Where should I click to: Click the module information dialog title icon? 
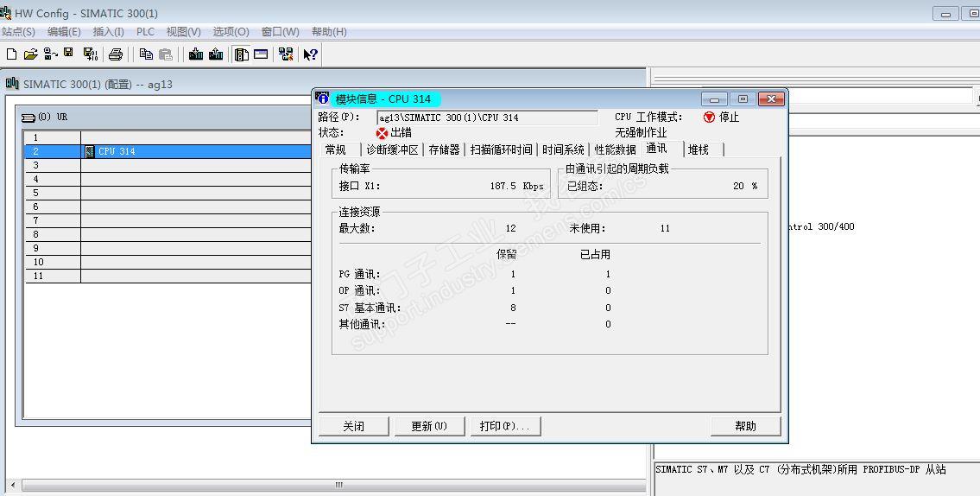[x=323, y=99]
